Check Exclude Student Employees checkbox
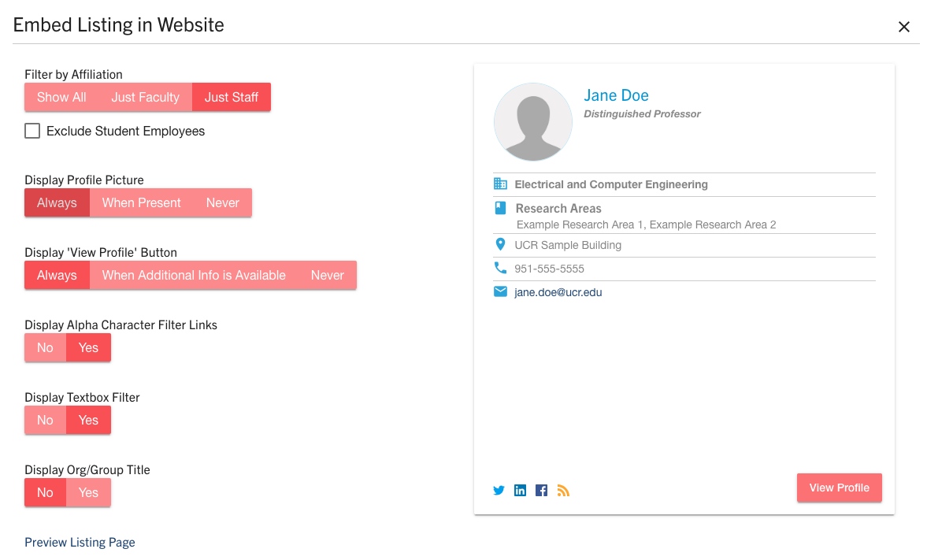The height and width of the screenshot is (560, 927). (32, 132)
